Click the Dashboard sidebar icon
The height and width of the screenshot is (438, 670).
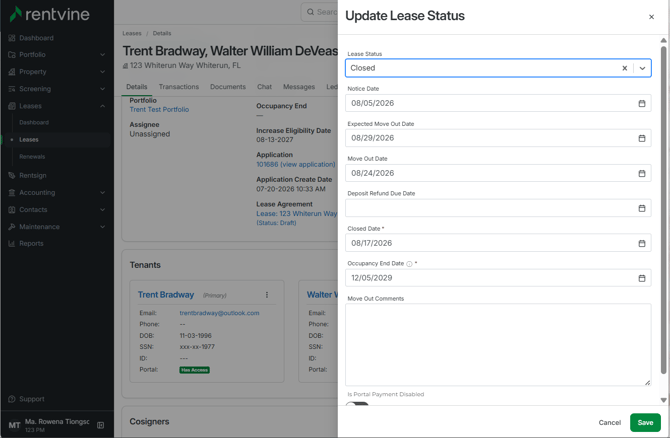pos(12,38)
